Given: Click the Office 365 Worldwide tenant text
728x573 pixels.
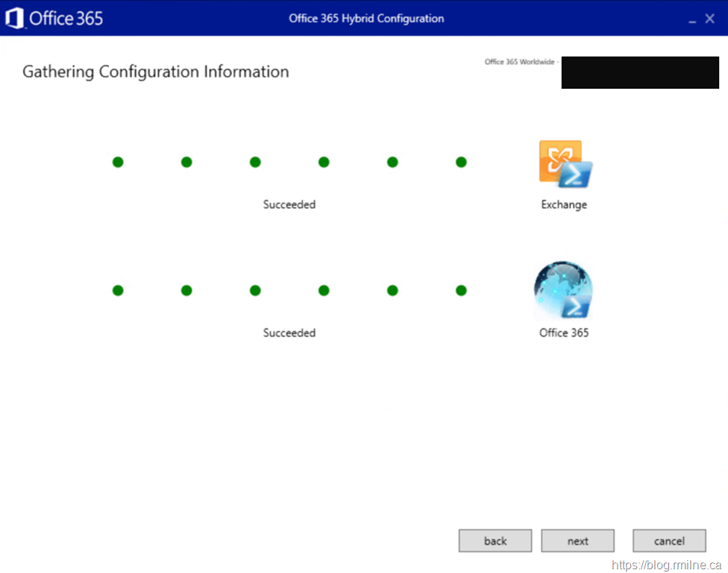Looking at the screenshot, I should point(520,62).
